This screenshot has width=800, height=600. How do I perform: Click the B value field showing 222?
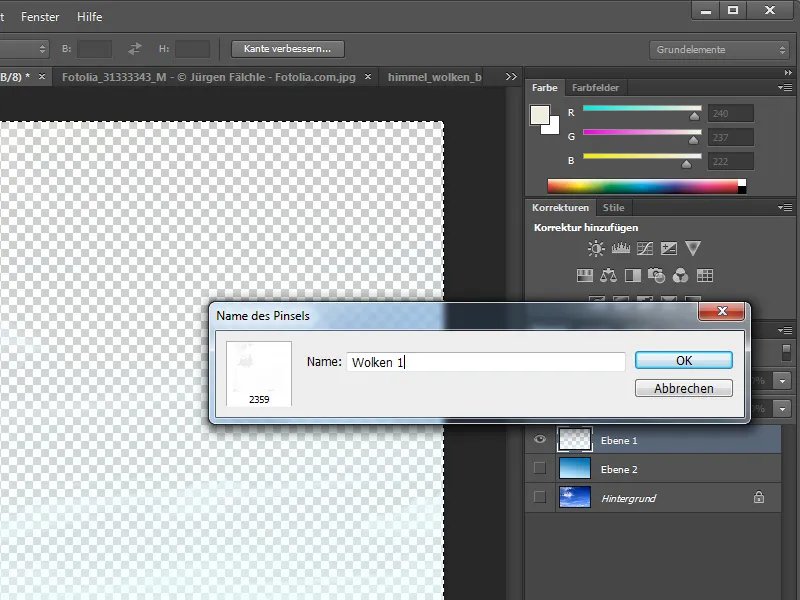(x=731, y=161)
